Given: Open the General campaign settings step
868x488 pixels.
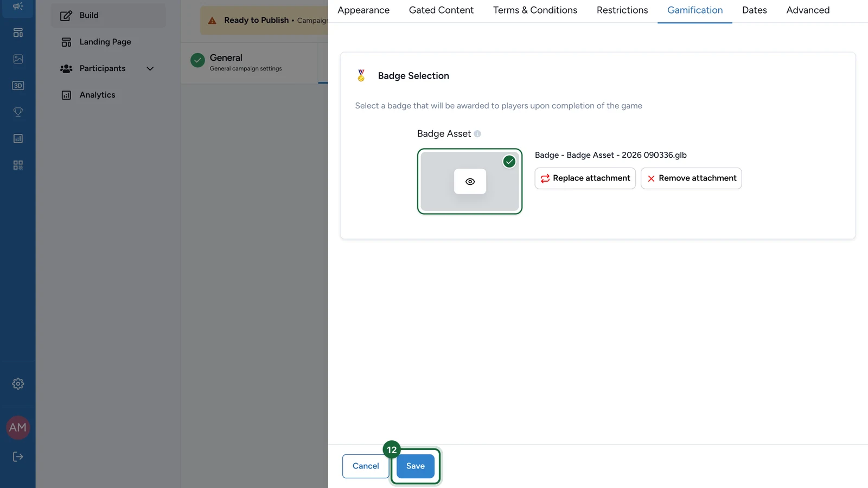Looking at the screenshot, I should tap(249, 62).
